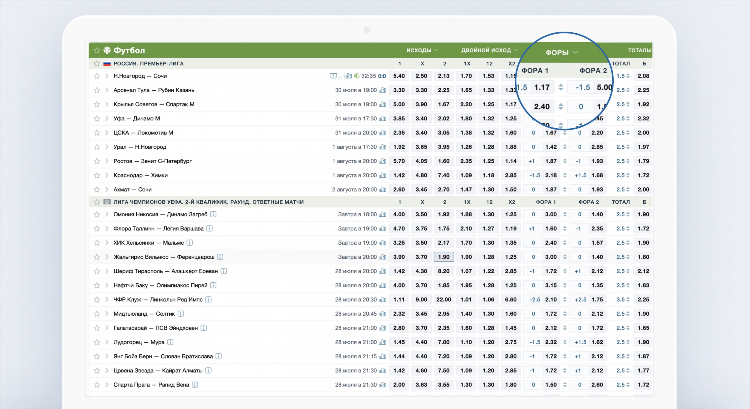The width and height of the screenshot is (750, 409).
Task: Open the Двойной исход column dropdown
Action: pyautogui.click(x=489, y=50)
